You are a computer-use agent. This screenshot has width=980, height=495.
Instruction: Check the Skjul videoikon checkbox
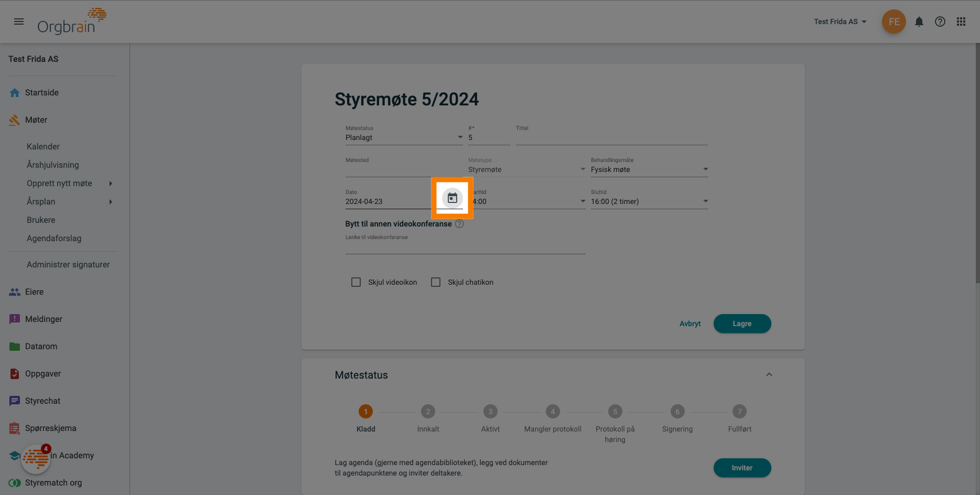[x=356, y=282]
